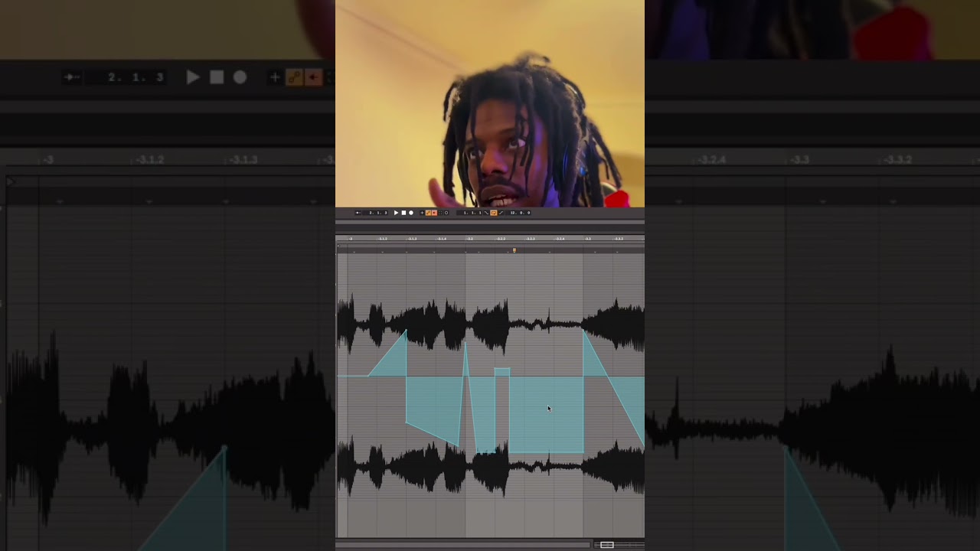
Task: Toggle the Follow playback icon left of 2.1.3
Action: click(x=358, y=213)
